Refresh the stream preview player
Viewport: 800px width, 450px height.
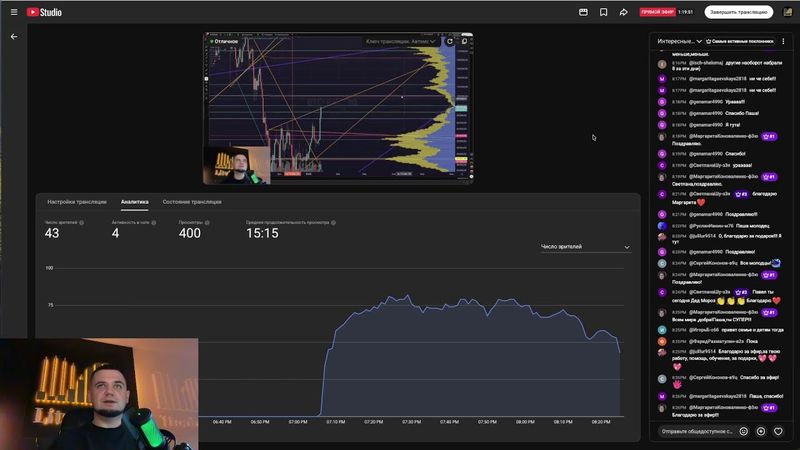click(450, 41)
